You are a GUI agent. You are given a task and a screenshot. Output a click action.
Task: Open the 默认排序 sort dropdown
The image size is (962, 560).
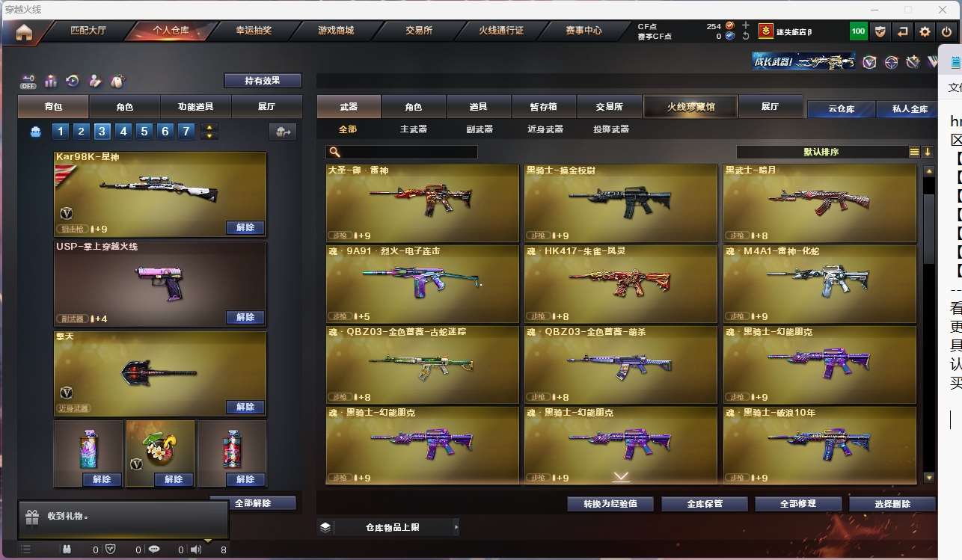click(821, 152)
